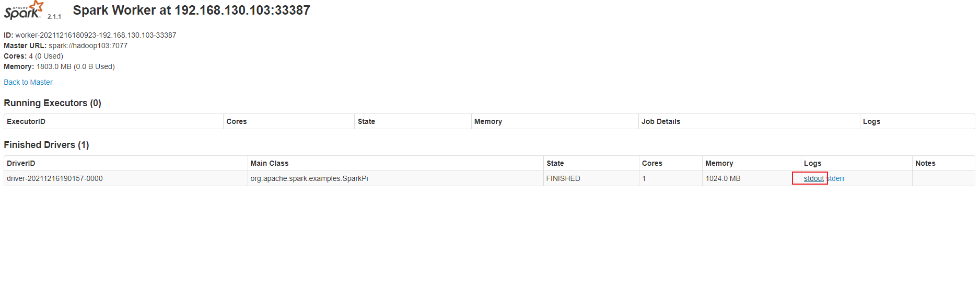Click the spark://hadoop103:7077 Master URL text
The image size is (980, 307).
pyautogui.click(x=88, y=46)
